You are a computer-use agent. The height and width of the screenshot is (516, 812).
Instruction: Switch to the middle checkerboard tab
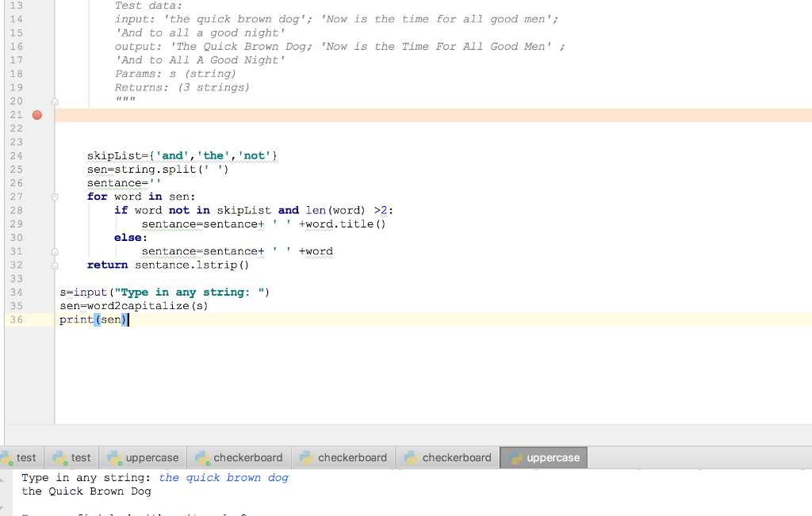[343, 457]
